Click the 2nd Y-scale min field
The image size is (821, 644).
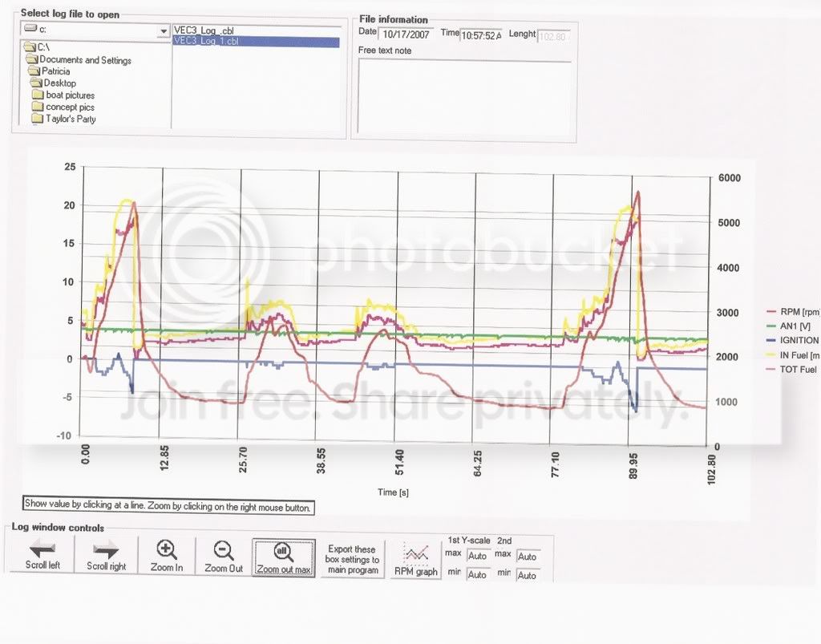click(x=528, y=575)
